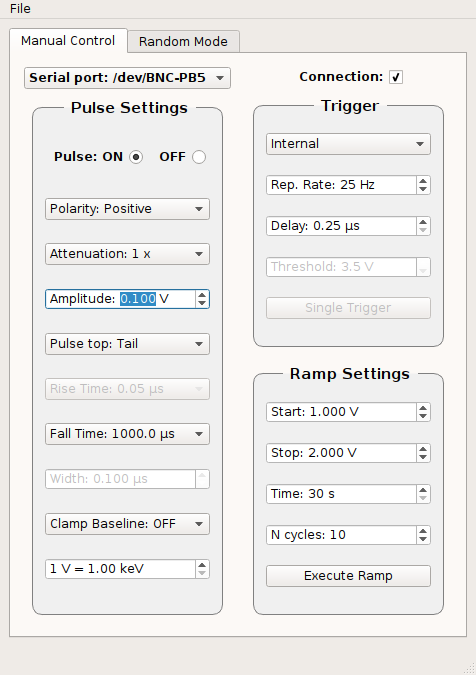Select the Pulse ON radio button
This screenshot has height=675, width=476.
(x=136, y=157)
